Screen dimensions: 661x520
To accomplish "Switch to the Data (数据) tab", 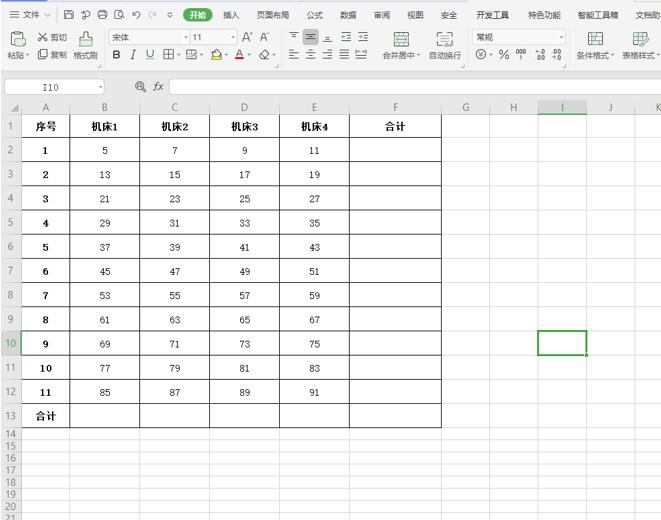I will click(348, 15).
